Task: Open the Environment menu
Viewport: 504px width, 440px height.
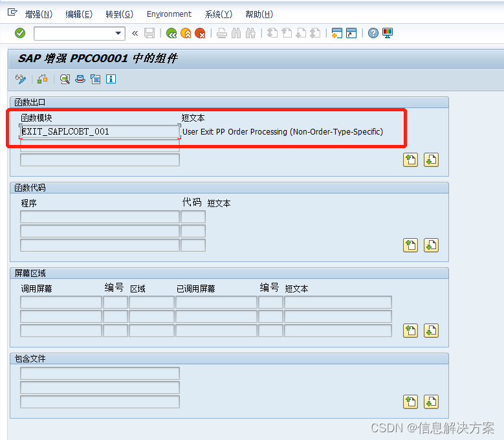Action: click(x=169, y=14)
